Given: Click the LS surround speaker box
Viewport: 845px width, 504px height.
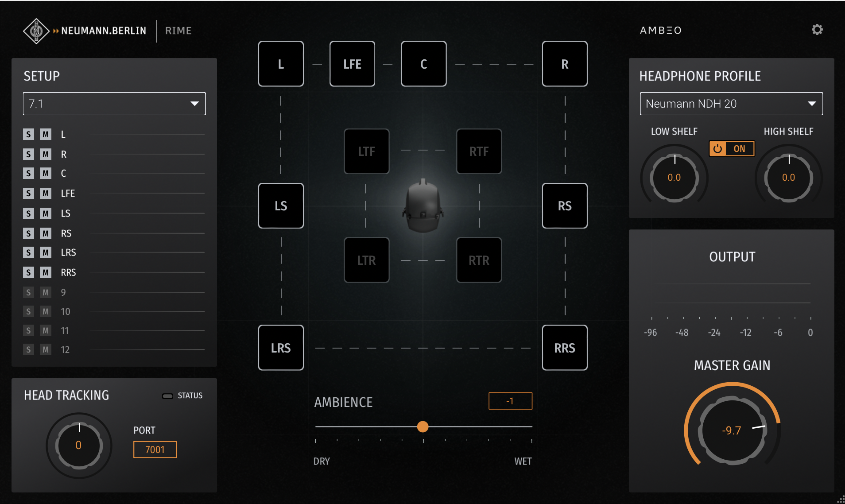Looking at the screenshot, I should 281,206.
